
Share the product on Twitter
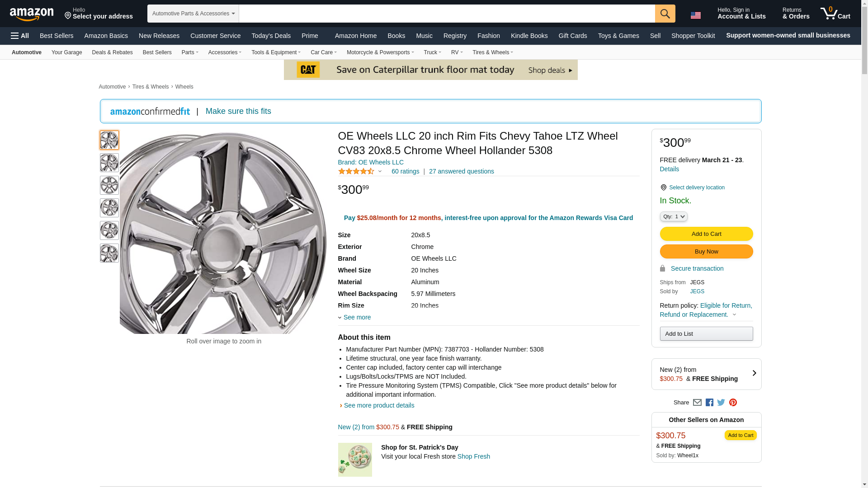click(721, 403)
